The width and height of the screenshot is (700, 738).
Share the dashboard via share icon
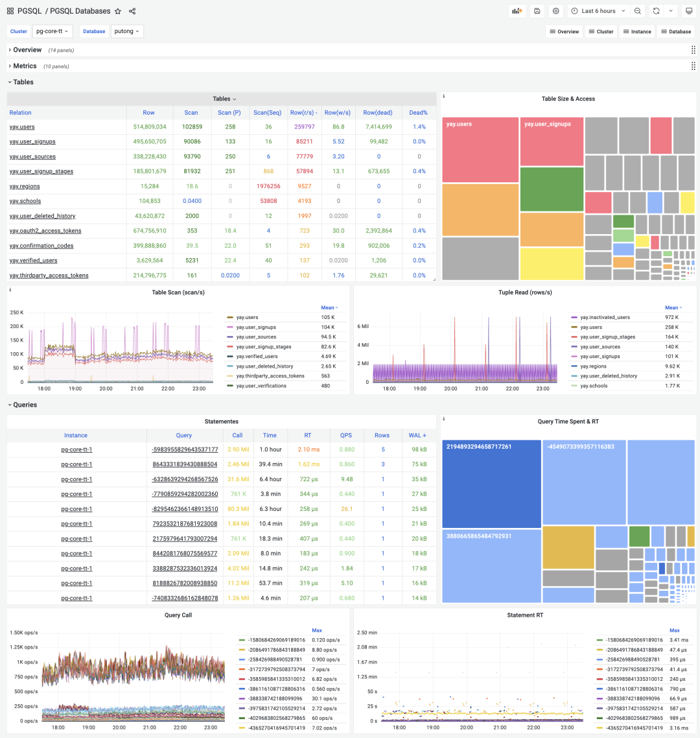(x=132, y=11)
